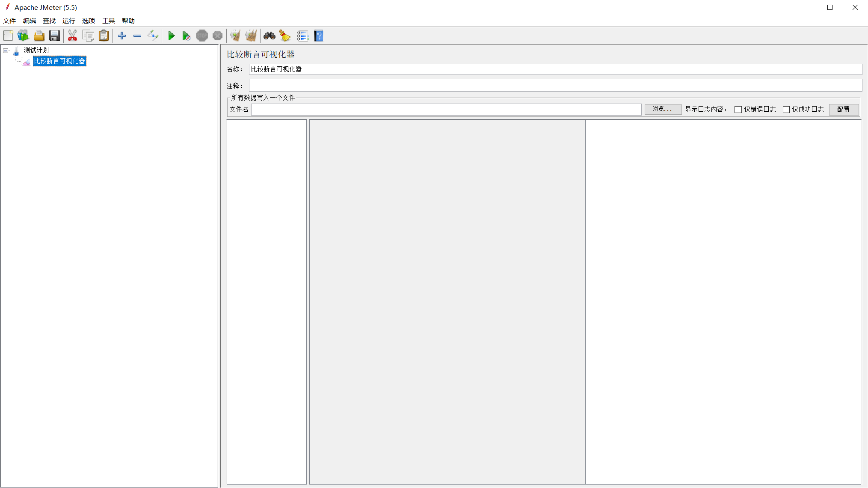Click the 注释 input field

(555, 85)
